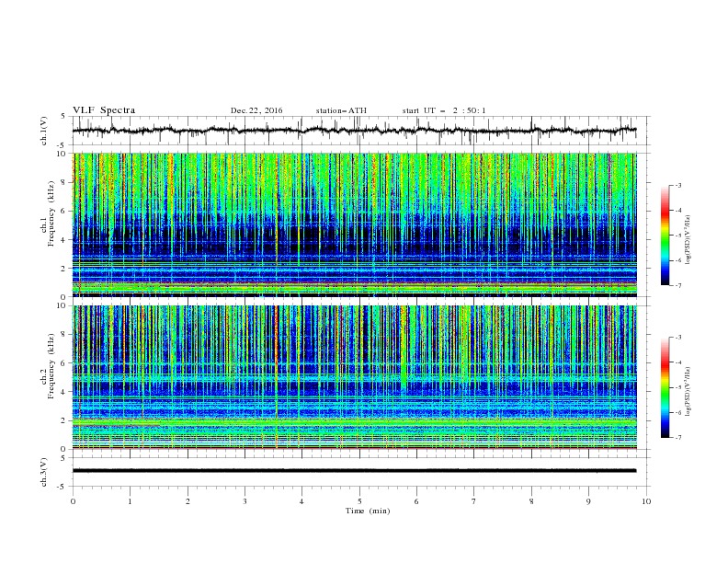Click inside the ch.1 spectrogram panel
Image resolution: width=728 pixels, height=563 pixels.
tap(354, 224)
